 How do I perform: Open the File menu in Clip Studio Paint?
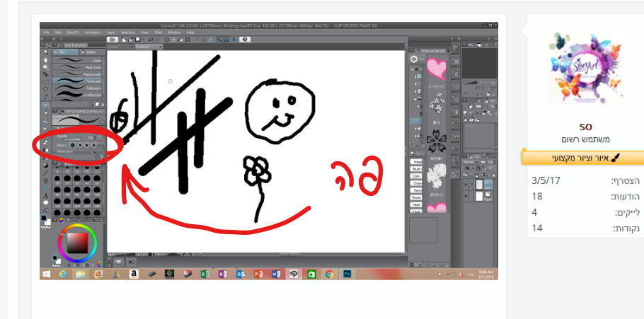pyautogui.click(x=46, y=33)
